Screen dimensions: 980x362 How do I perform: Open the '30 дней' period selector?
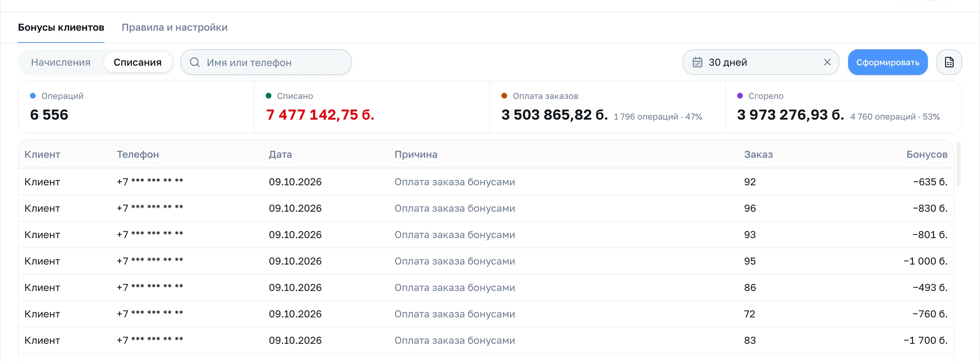760,62
